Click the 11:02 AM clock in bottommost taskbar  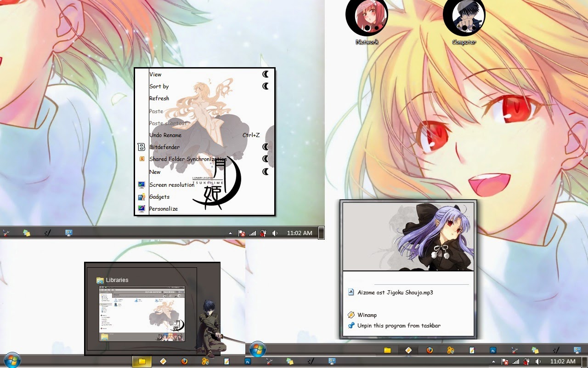[x=562, y=362]
